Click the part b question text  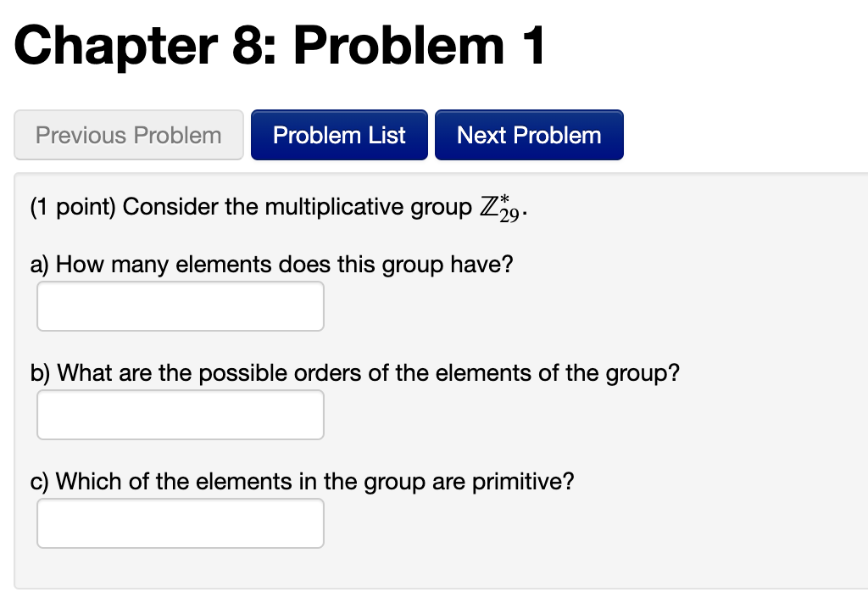[356, 372]
